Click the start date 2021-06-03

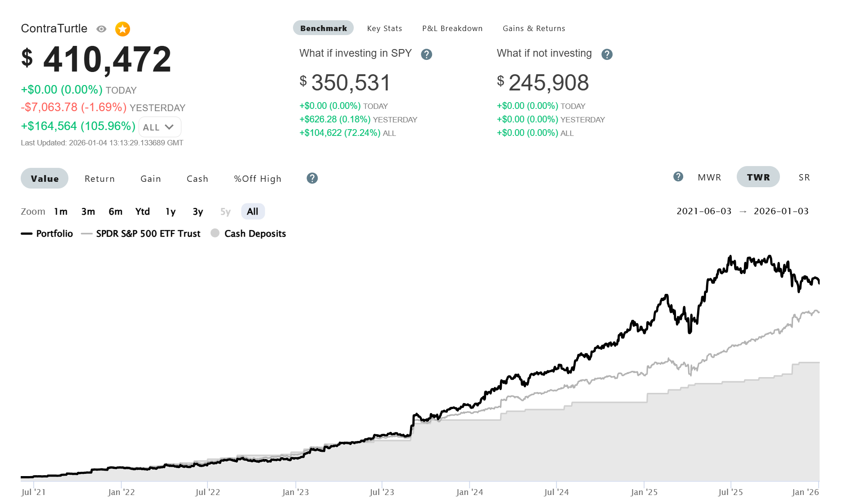[x=704, y=211]
